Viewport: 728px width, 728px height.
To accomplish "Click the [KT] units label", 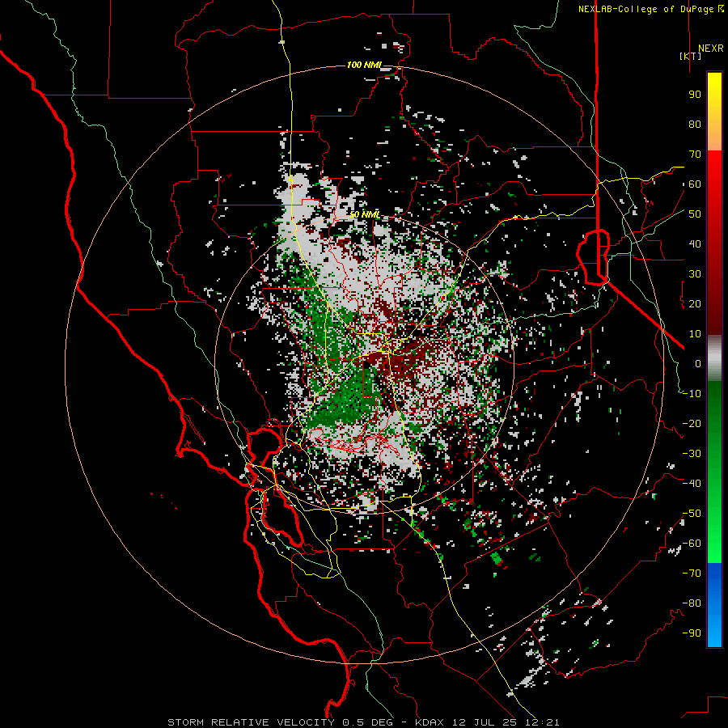I will click(691, 56).
